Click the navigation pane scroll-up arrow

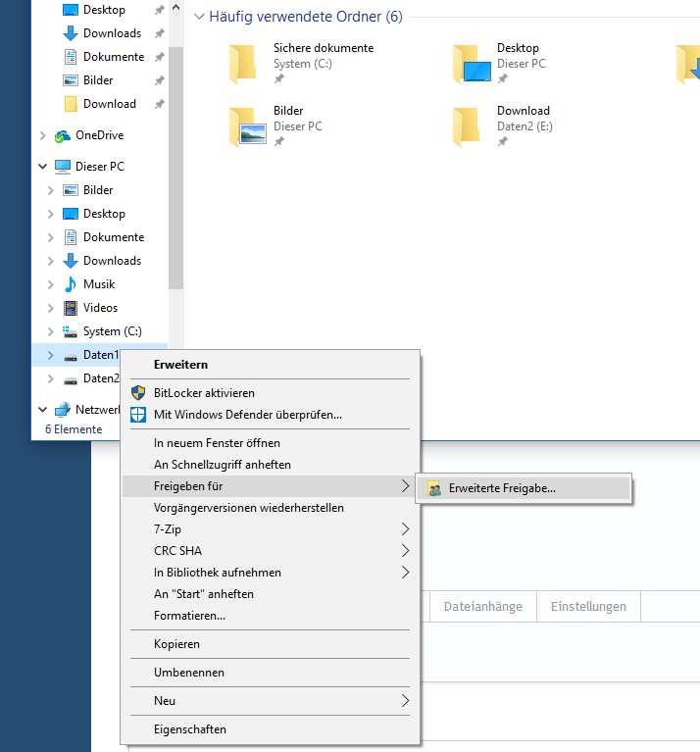click(x=175, y=8)
